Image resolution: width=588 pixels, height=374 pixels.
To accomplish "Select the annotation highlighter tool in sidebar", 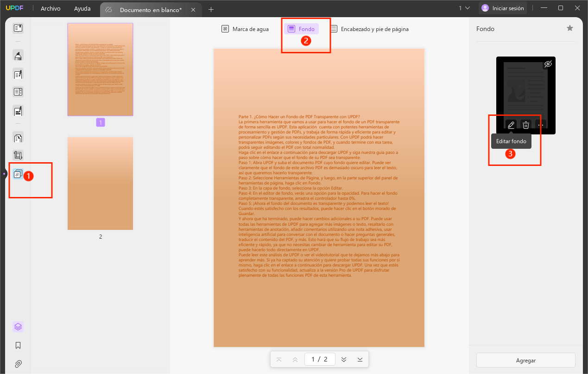I will click(x=18, y=55).
